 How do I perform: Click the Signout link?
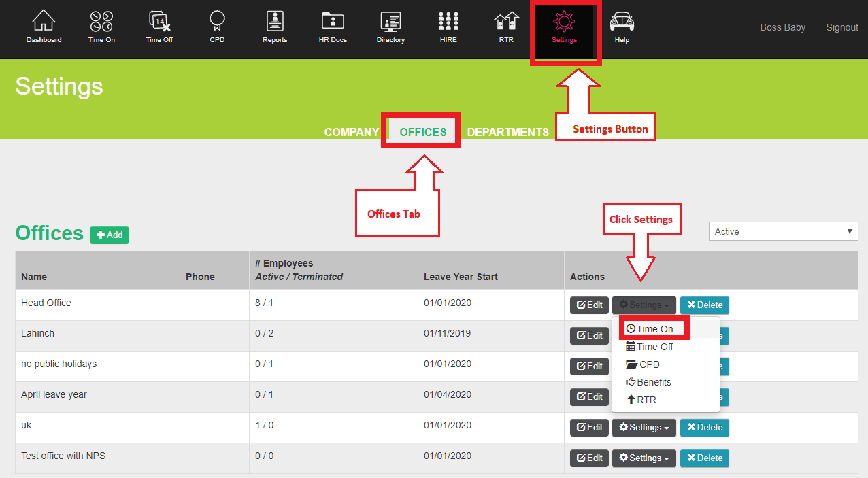pos(841,27)
